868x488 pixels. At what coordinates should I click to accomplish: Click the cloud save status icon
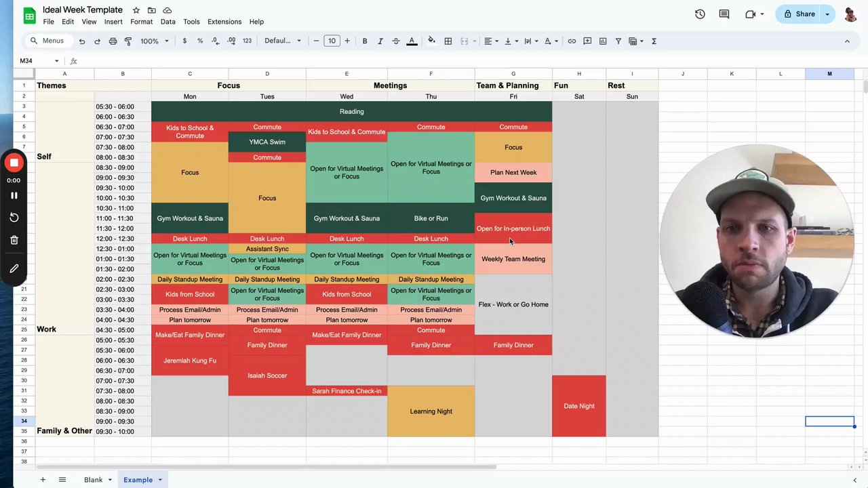tap(167, 10)
